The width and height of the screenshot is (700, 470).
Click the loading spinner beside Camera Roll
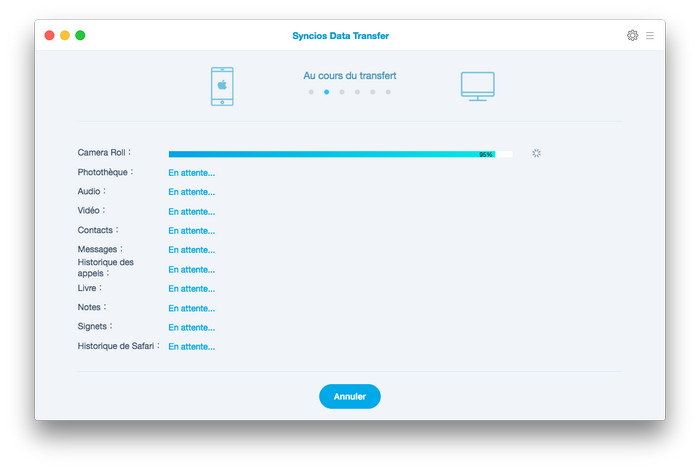coord(537,153)
